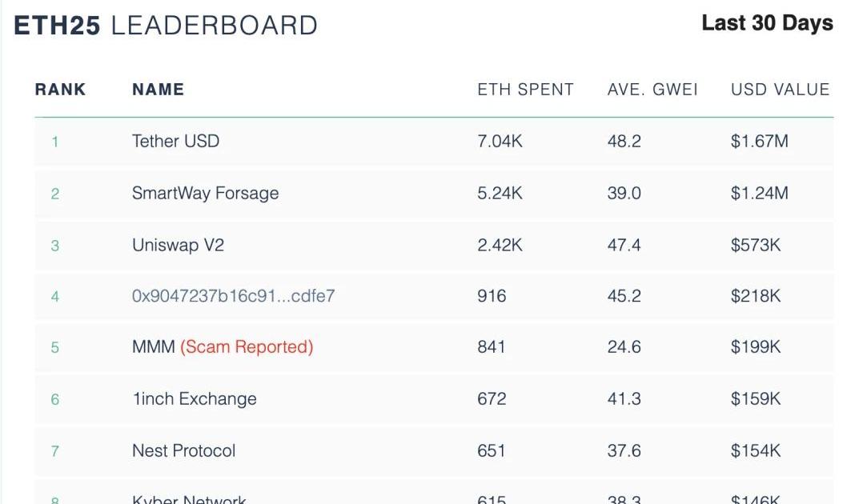Sort by USD VALUE column header
This screenshot has height=504, width=863.
780,90
